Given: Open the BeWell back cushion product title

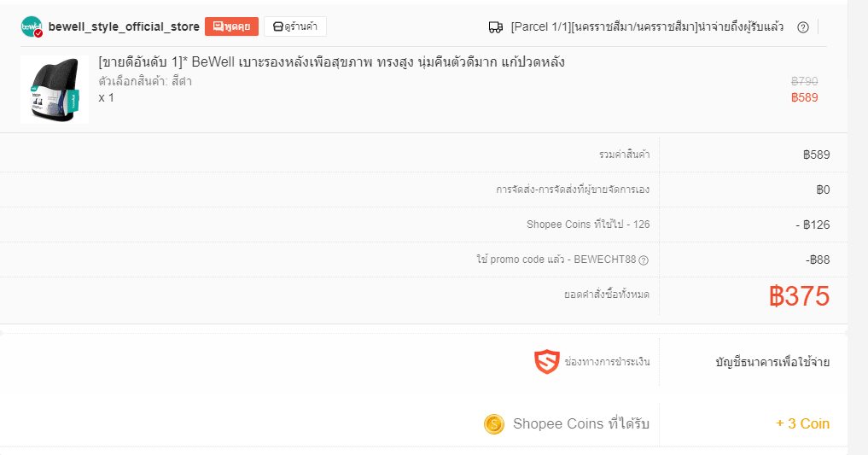Looking at the screenshot, I should click(332, 62).
